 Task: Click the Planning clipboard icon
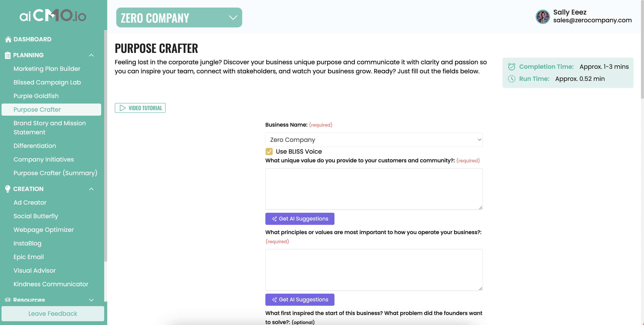point(8,55)
